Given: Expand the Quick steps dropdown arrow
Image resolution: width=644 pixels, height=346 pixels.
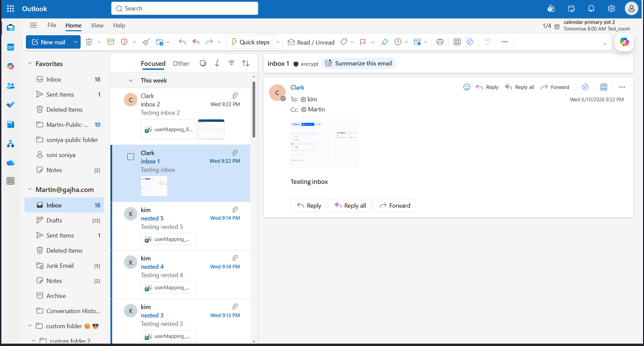Looking at the screenshot, I should coord(278,42).
